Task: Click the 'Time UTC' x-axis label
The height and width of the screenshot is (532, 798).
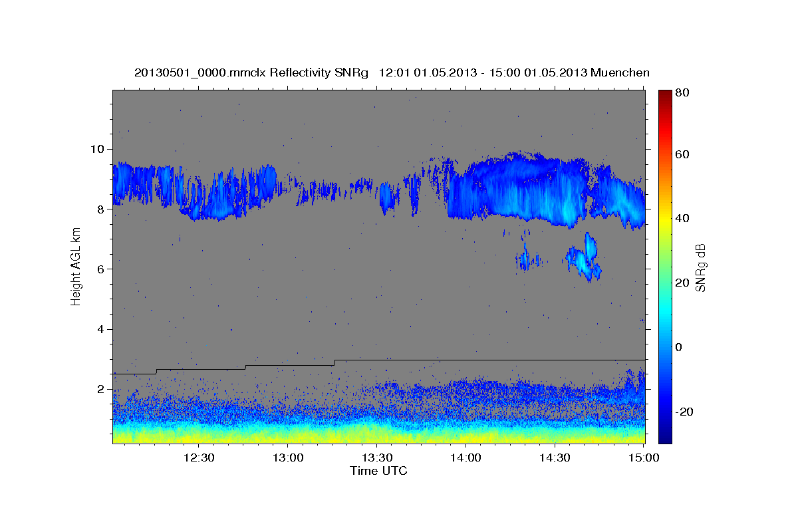Action: coord(378,471)
